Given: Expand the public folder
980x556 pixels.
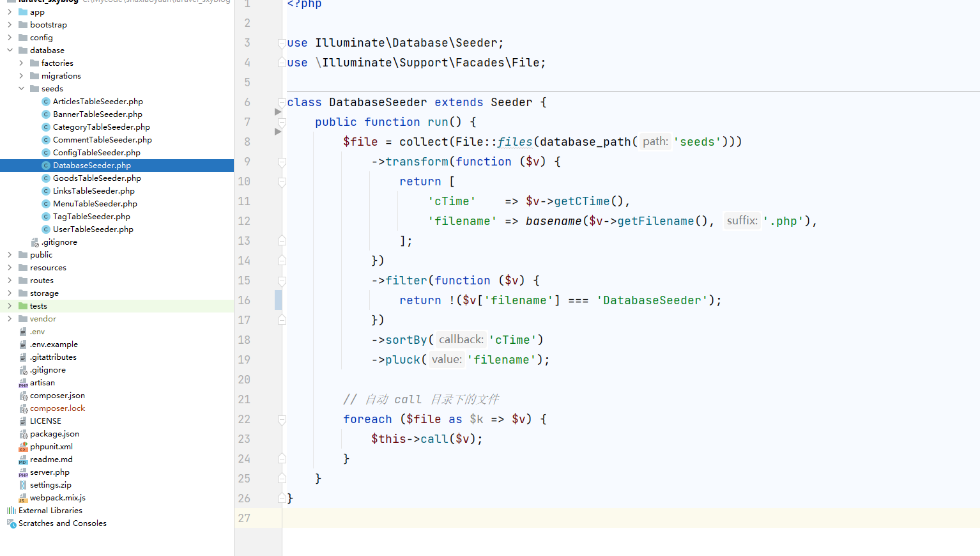Looking at the screenshot, I should pyautogui.click(x=10, y=255).
